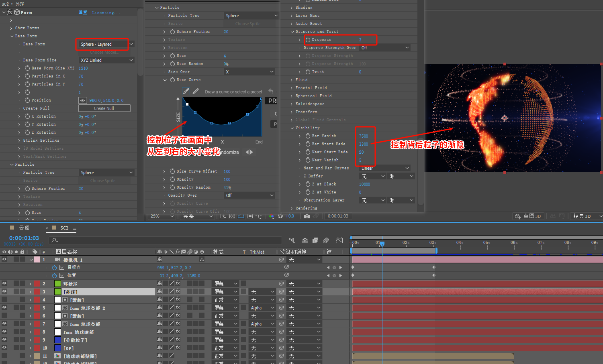Toggle fx switch on 环状球 layer
The height and width of the screenshot is (364, 603).
(x=178, y=284)
